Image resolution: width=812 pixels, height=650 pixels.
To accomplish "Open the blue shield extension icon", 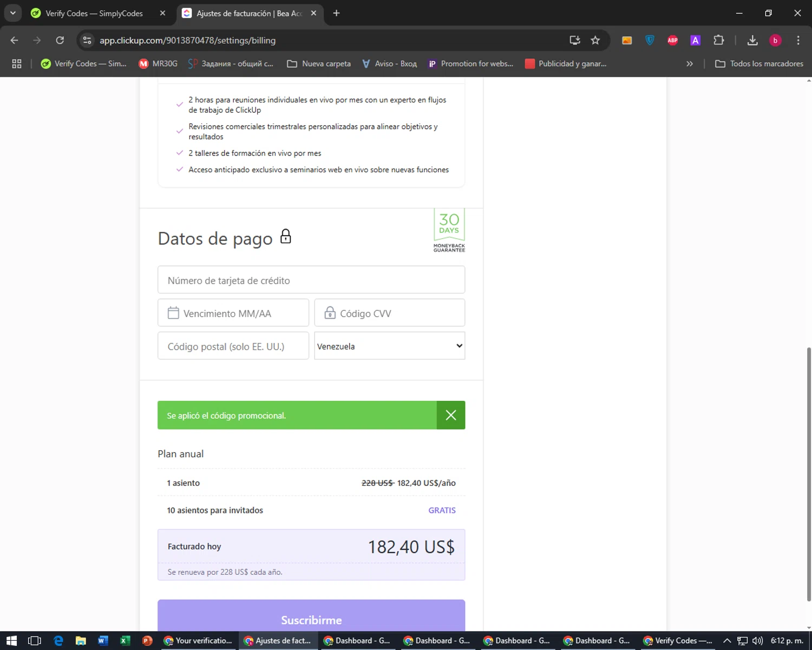I will pos(650,40).
